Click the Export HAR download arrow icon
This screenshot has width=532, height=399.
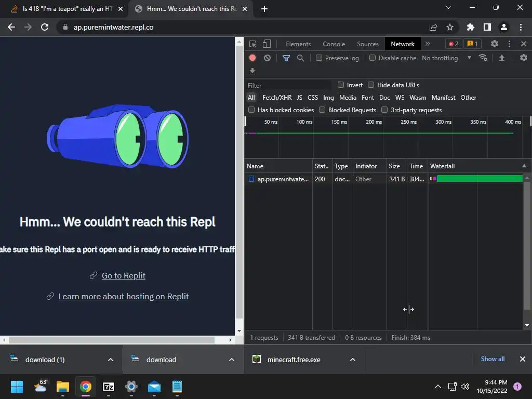[252, 71]
